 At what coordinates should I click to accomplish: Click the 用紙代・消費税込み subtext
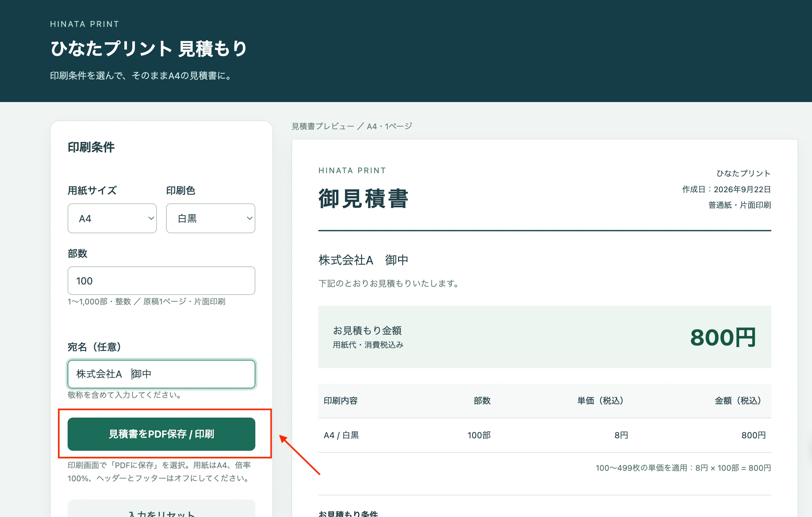[x=368, y=345]
